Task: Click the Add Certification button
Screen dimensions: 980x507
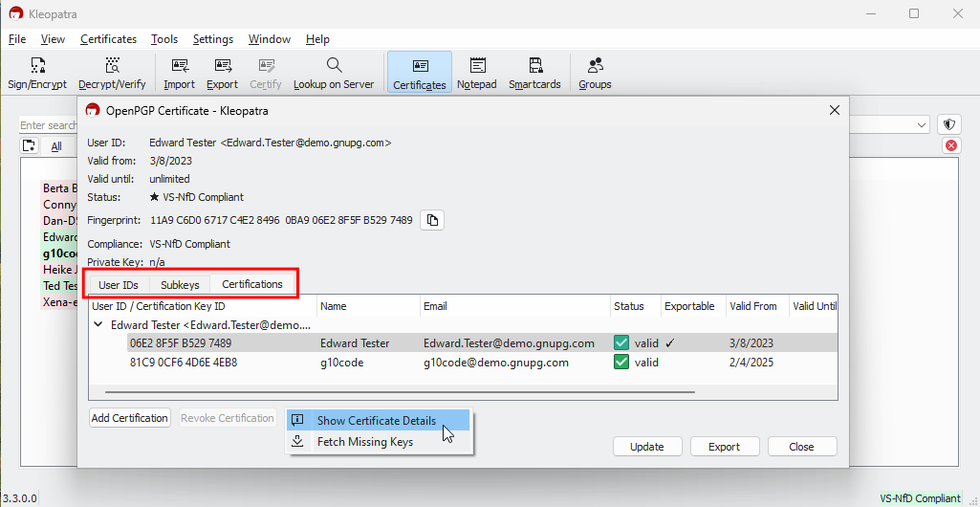Action: tap(129, 418)
